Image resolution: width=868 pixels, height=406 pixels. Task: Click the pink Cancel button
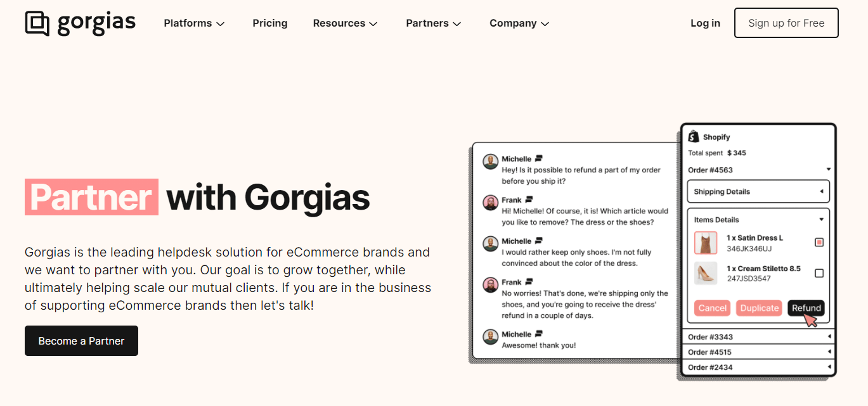pyautogui.click(x=712, y=308)
